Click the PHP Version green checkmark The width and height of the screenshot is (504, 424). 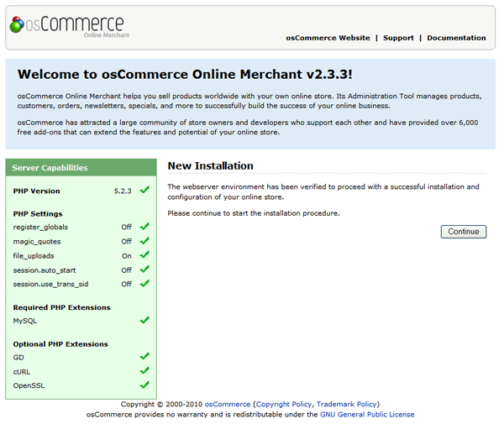pyautogui.click(x=144, y=191)
